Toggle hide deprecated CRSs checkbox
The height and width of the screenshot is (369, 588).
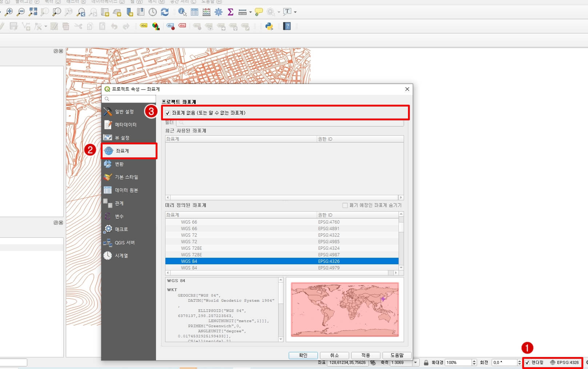[345, 205]
